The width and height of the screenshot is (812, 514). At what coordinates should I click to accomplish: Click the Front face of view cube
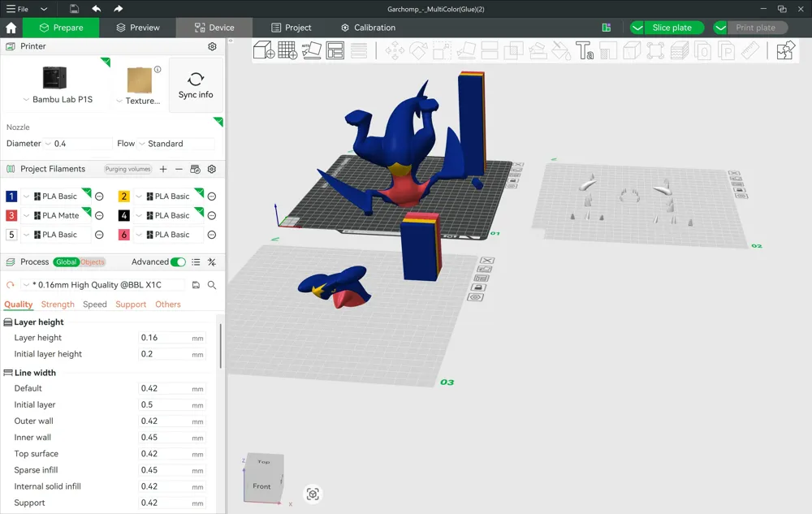tap(261, 486)
